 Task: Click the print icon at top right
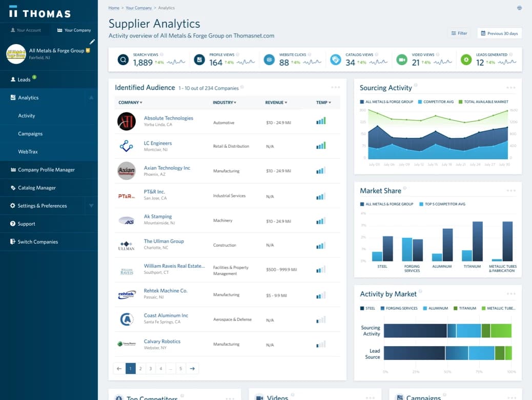[x=519, y=8]
